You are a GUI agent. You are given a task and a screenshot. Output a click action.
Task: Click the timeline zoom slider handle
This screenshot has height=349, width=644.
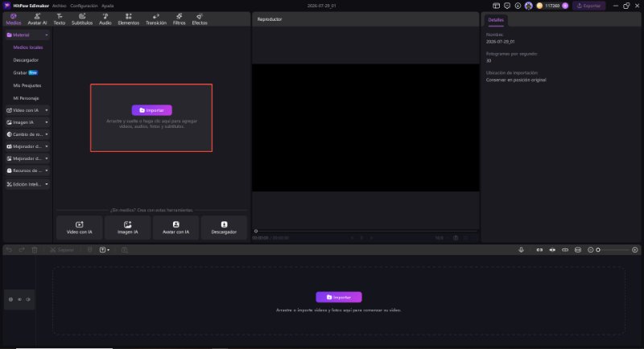tap(598, 250)
